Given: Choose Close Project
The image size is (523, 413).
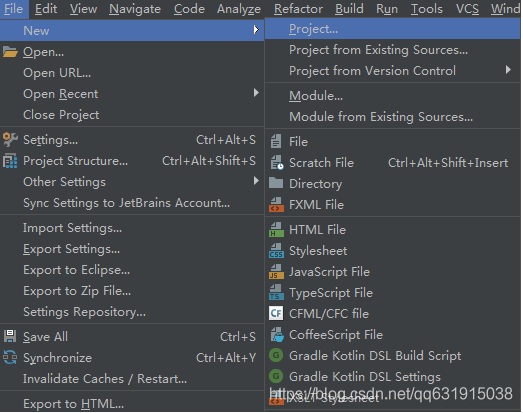Looking at the screenshot, I should tap(132, 115).
